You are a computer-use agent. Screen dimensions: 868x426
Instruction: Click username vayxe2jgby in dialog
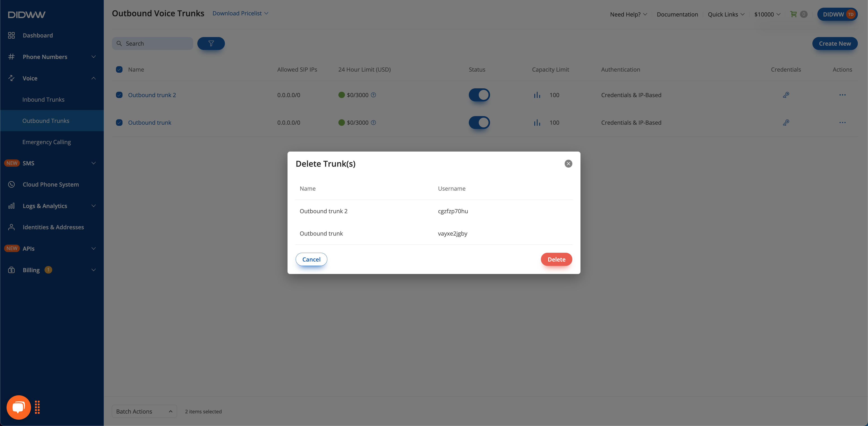[453, 233]
